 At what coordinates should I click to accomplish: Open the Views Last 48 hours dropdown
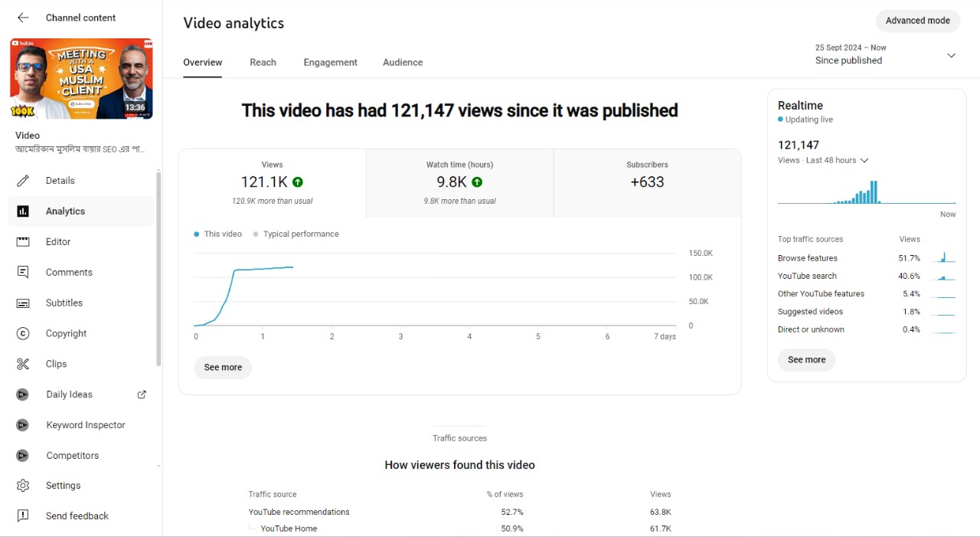[x=864, y=161]
